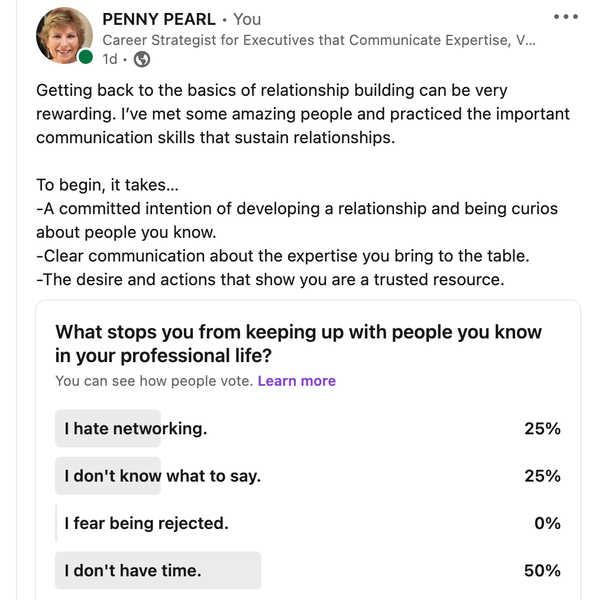This screenshot has width=595, height=600.
Task: Click the 1d post timestamp
Action: tap(109, 59)
